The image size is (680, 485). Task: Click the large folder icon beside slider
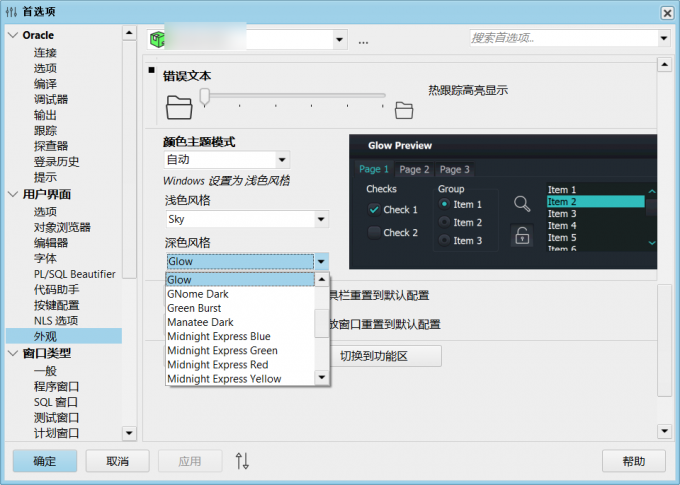point(179,107)
